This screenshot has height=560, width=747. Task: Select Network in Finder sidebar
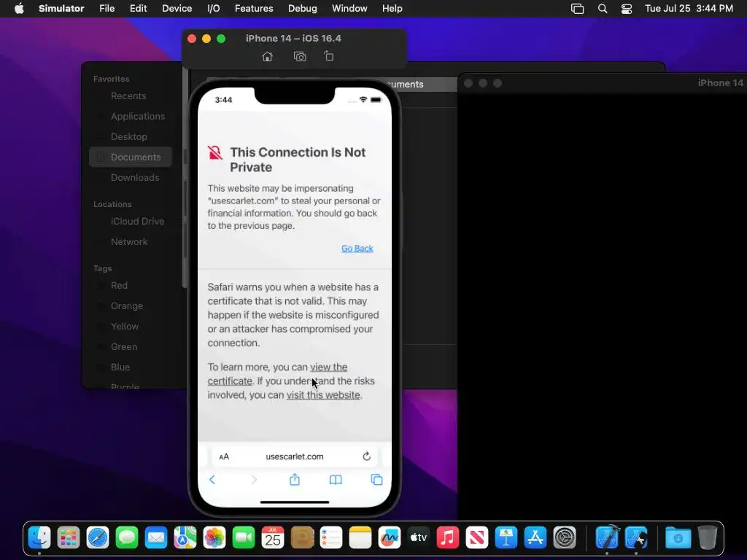click(x=129, y=242)
